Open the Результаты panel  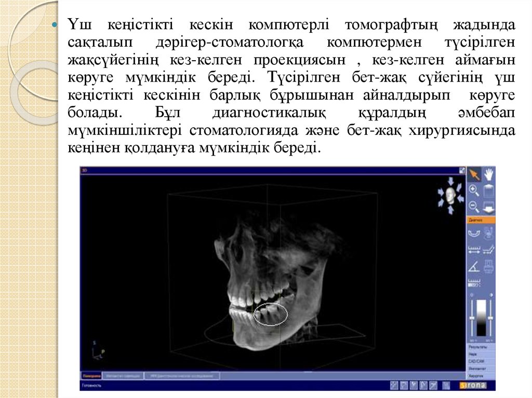tap(481, 347)
